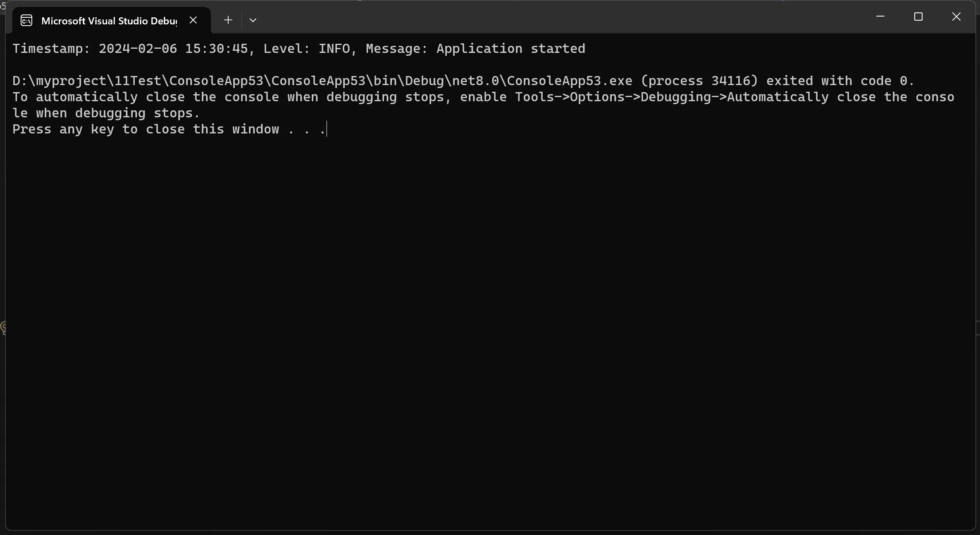980x535 pixels.
Task: Click the 'Level: INFO' text in the log line
Action: pyautogui.click(x=306, y=49)
